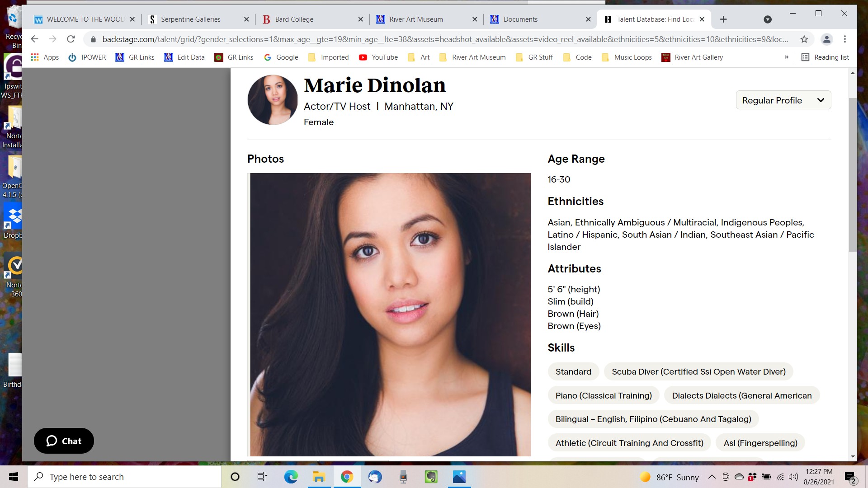Open the Chrome three-dot menu
This screenshot has height=488, width=868.
845,39
